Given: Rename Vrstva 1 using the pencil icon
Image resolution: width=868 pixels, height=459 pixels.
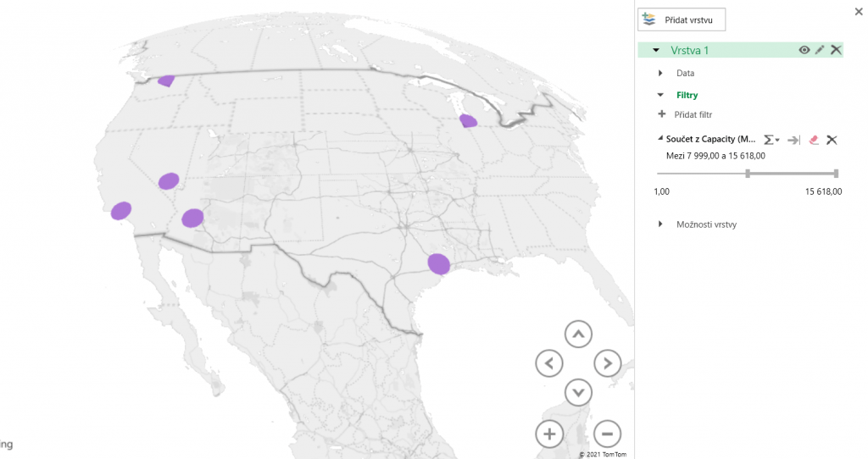Looking at the screenshot, I should pos(820,51).
